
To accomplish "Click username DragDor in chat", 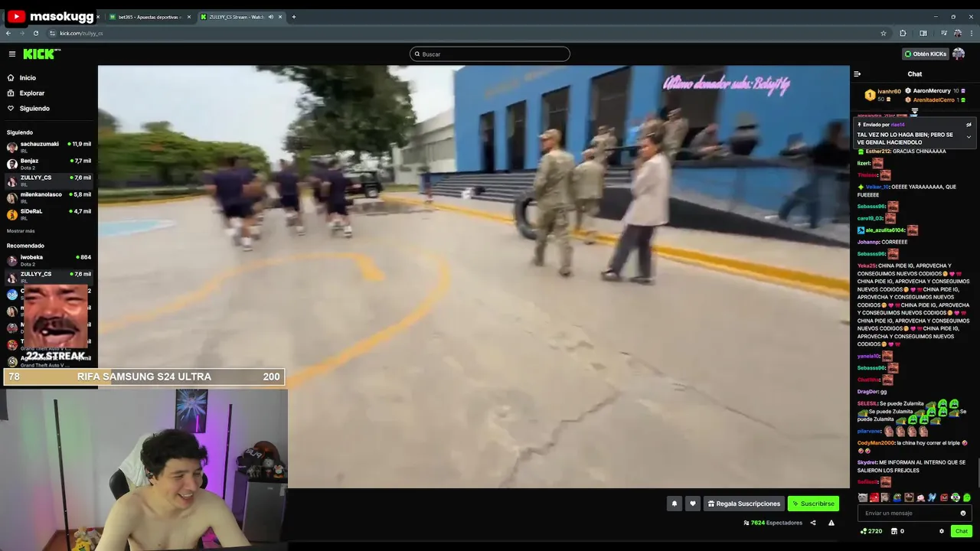I will click(x=867, y=392).
